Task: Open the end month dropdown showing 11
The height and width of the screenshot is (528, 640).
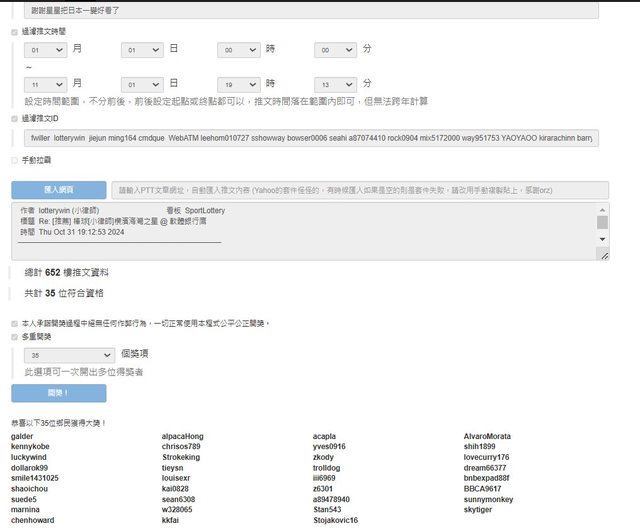Action: pos(46,84)
